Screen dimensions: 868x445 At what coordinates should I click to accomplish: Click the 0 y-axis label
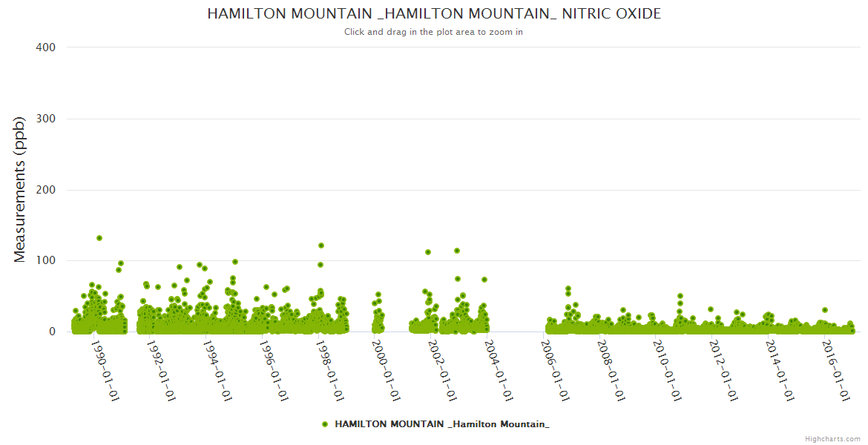52,332
